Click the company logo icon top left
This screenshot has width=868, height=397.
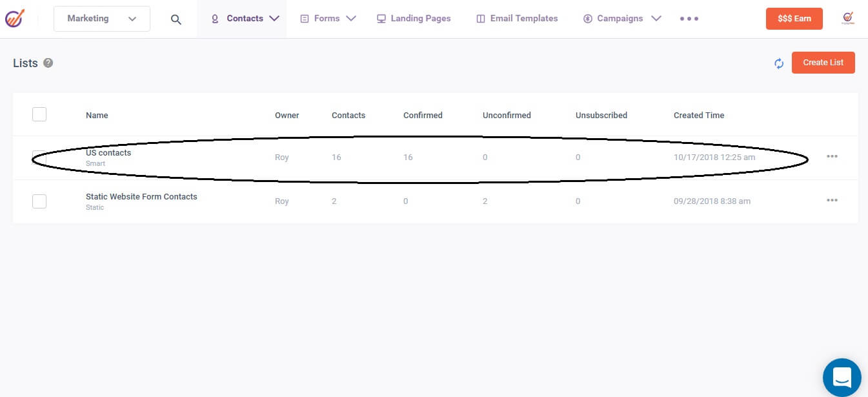tap(15, 18)
